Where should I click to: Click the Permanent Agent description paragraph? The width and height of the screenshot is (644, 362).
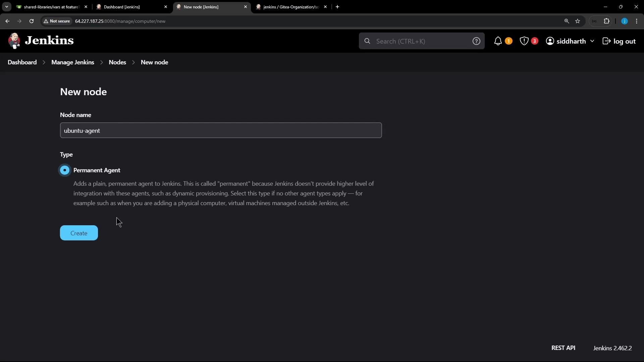(224, 193)
